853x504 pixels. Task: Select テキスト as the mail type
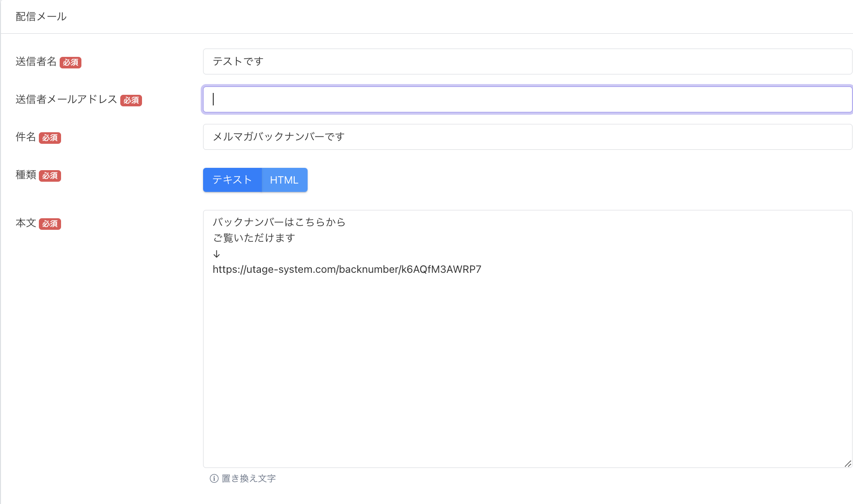click(x=232, y=180)
